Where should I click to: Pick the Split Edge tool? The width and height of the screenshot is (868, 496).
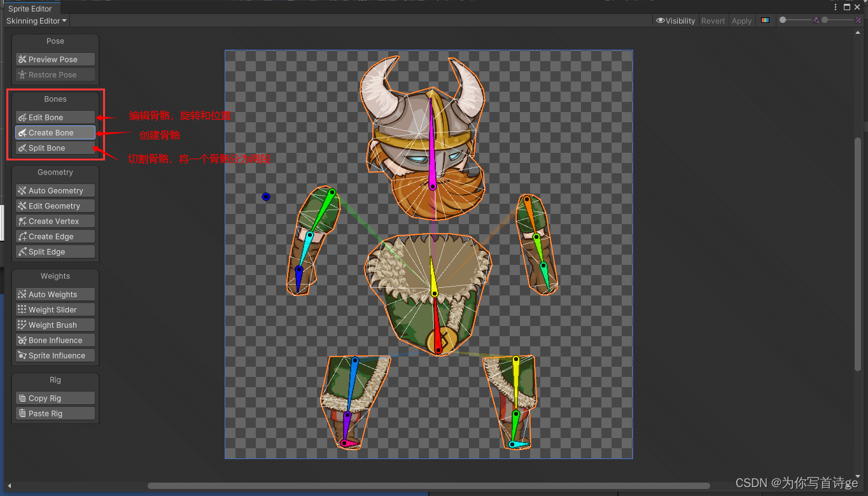(x=55, y=252)
